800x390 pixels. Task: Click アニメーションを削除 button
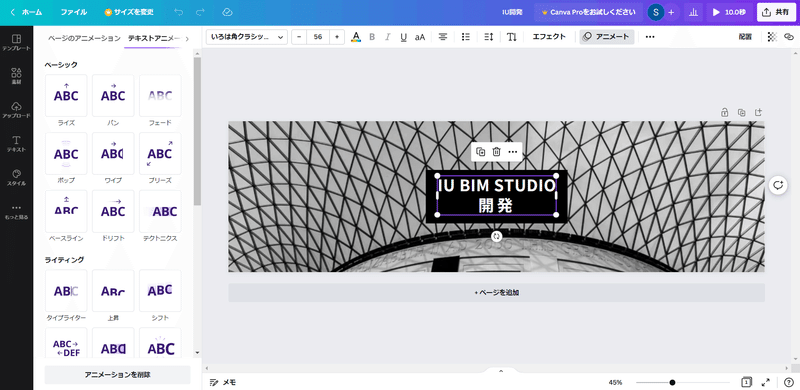click(117, 375)
